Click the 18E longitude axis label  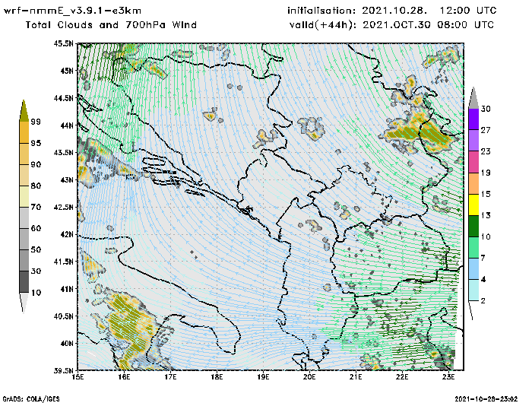[217, 377]
